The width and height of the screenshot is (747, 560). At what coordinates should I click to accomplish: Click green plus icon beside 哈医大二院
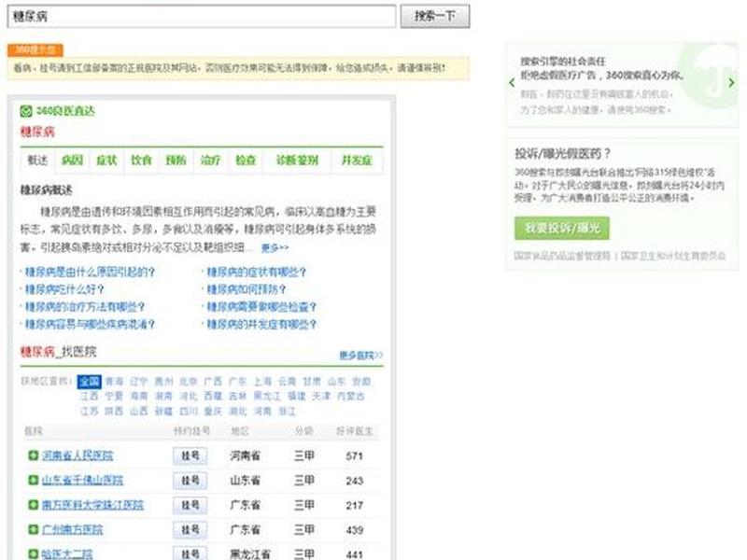click(x=33, y=553)
